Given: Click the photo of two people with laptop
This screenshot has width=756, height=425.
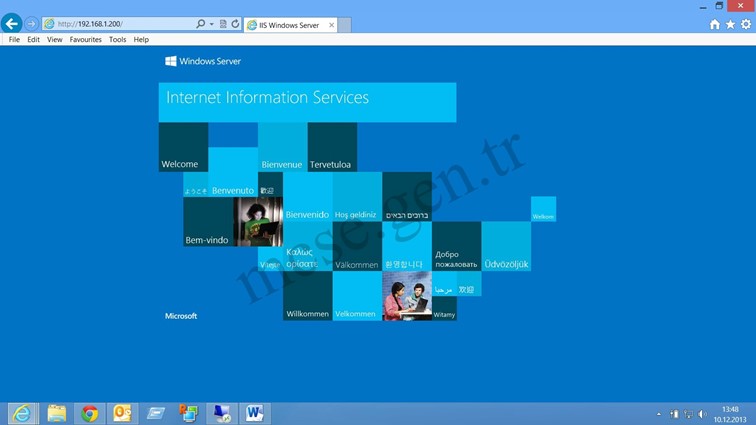Looking at the screenshot, I should click(407, 296).
